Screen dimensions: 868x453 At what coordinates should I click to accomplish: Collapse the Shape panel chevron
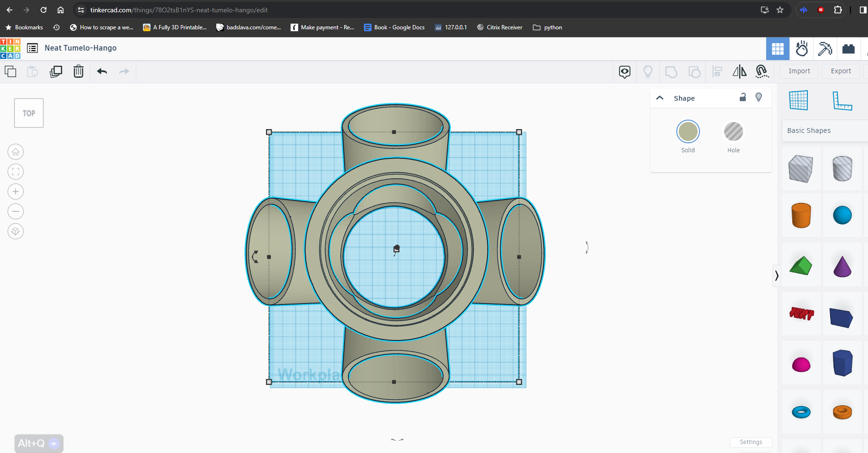click(x=660, y=98)
